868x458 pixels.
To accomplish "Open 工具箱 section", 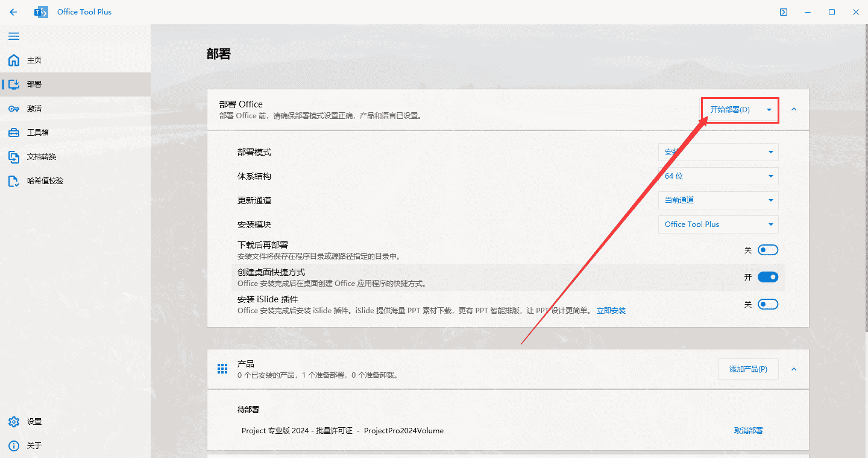I will pos(75,133).
